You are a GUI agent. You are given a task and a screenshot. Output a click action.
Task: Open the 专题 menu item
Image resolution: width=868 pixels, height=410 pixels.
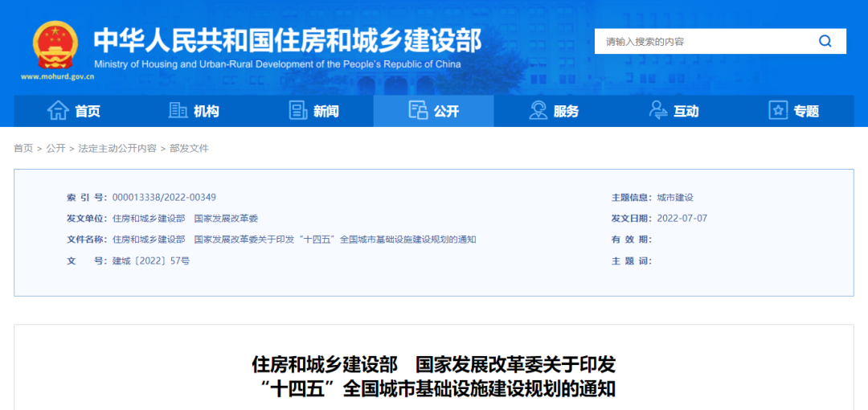pyautogui.click(x=806, y=112)
